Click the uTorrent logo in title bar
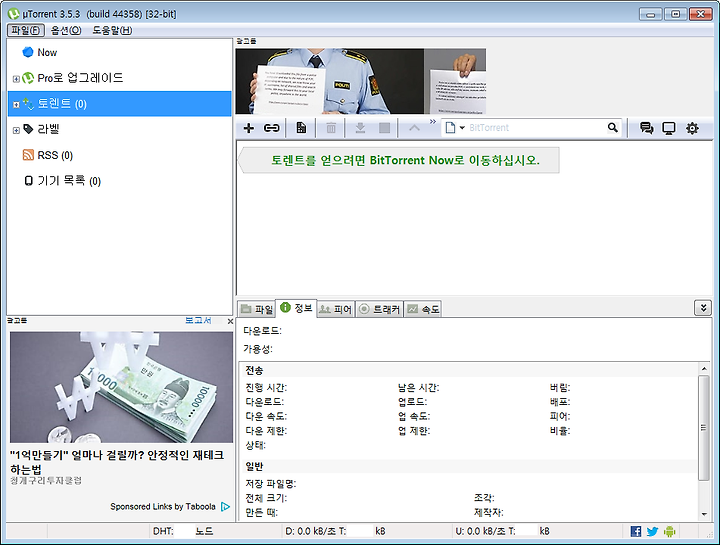Viewport: 720px width, 545px height. click(14, 14)
